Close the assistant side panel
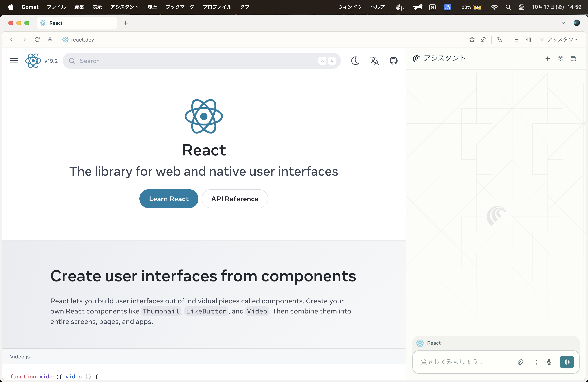Image resolution: width=588 pixels, height=382 pixels. click(x=542, y=40)
